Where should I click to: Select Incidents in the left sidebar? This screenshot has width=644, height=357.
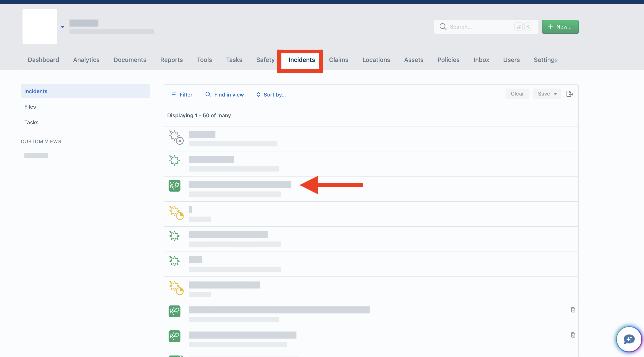coord(85,91)
